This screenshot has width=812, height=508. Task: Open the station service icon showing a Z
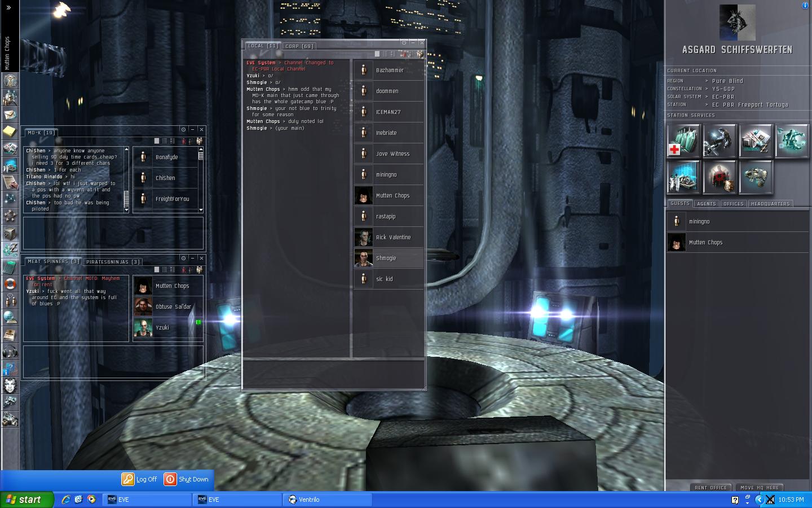pos(756,141)
